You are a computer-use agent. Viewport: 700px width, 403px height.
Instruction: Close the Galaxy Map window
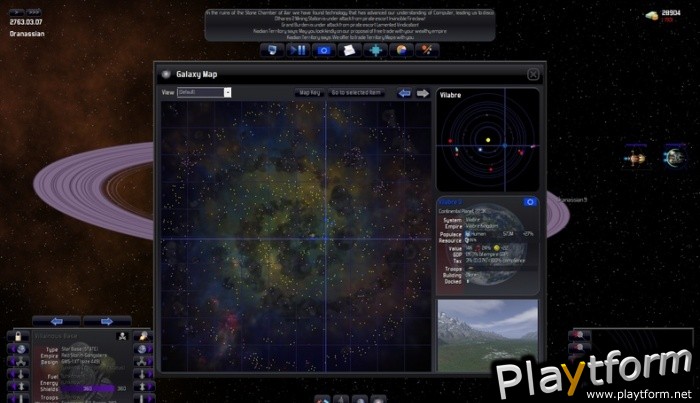[533, 75]
